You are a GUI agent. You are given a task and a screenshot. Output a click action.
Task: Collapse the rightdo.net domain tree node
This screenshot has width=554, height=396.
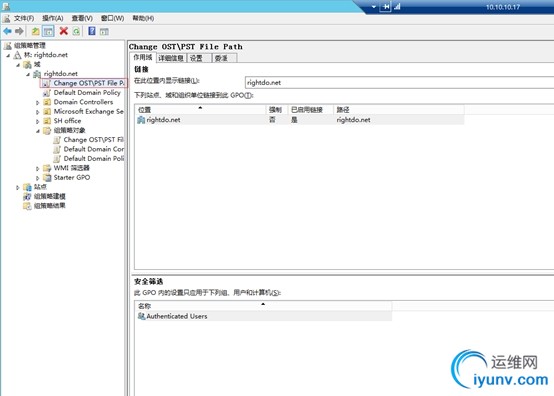28,74
